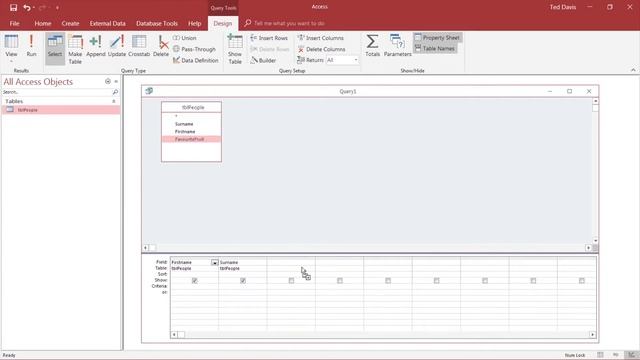The image size is (640, 360).
Task: Click Insert Columns in Query Setup
Action: [x=320, y=38]
